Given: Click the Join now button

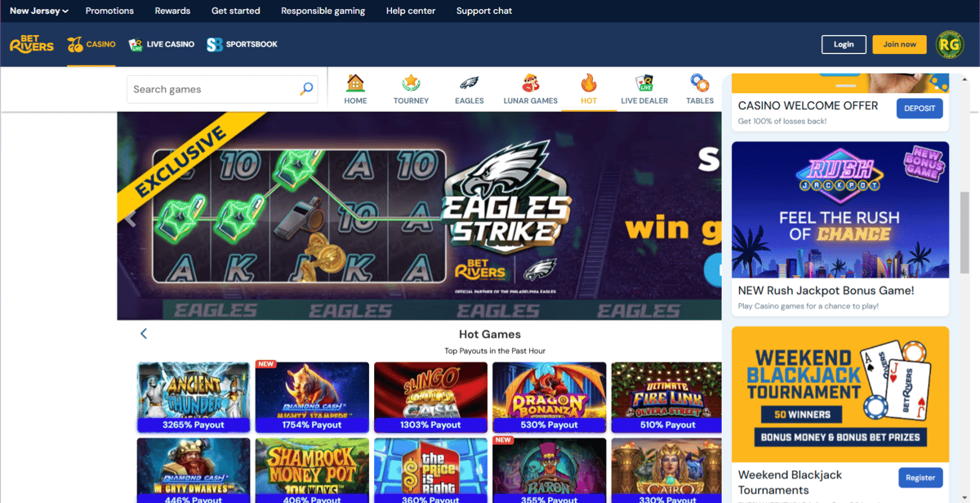Looking at the screenshot, I should pyautogui.click(x=900, y=44).
